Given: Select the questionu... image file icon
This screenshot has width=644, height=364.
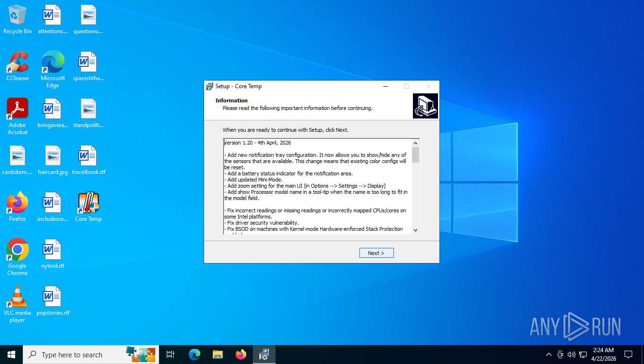Looking at the screenshot, I should (x=88, y=19).
